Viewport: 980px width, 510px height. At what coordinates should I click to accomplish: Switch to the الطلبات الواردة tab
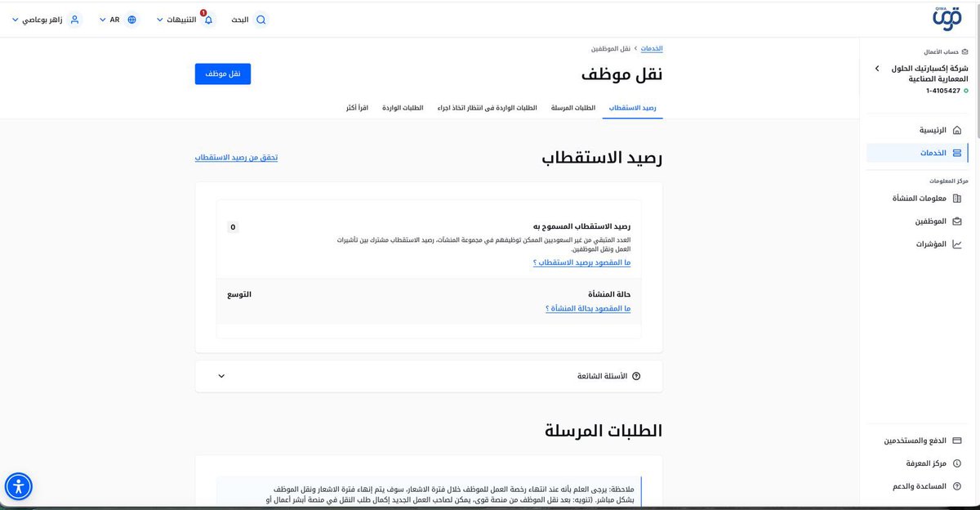pos(403,108)
